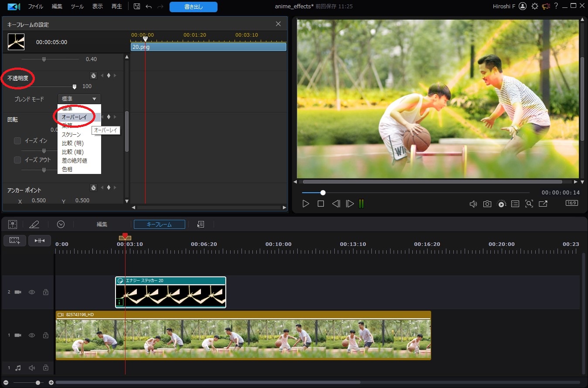
Task: Click the preview volume speaker icon
Action: point(473,204)
